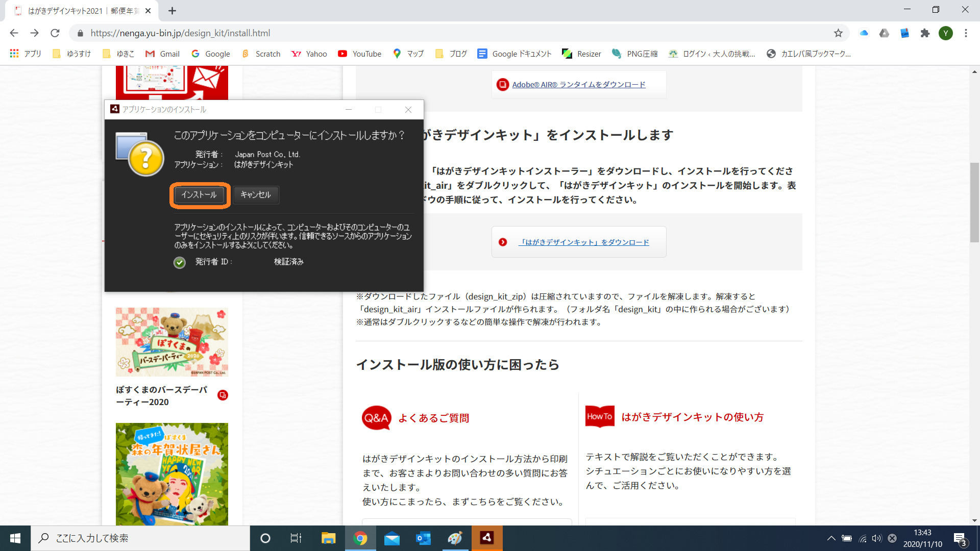This screenshot has width=980, height=551.
Task: Reload the current page
Action: pyautogui.click(x=55, y=33)
